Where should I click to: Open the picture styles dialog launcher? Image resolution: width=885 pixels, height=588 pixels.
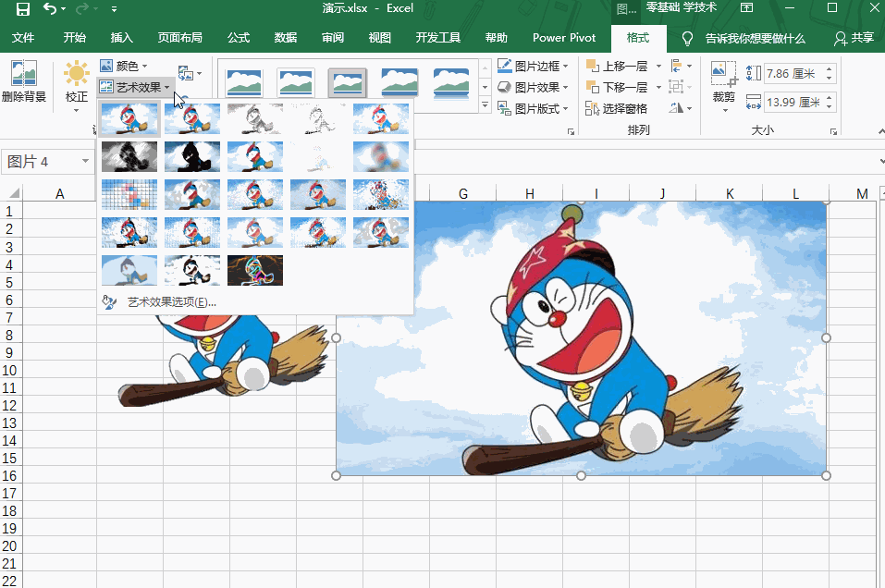tap(571, 131)
